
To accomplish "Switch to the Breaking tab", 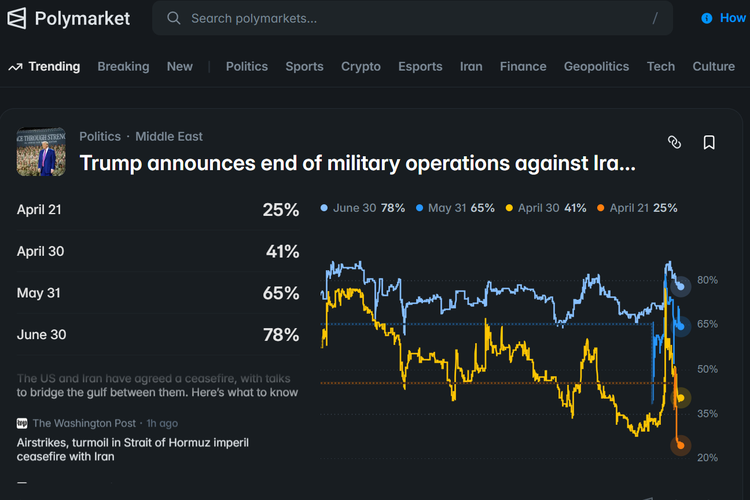I will (x=123, y=67).
